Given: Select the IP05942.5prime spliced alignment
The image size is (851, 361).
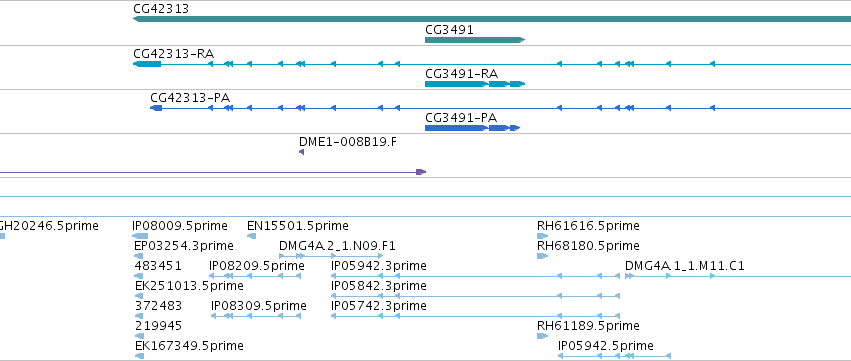Looking at the screenshot, I should (x=614, y=356).
